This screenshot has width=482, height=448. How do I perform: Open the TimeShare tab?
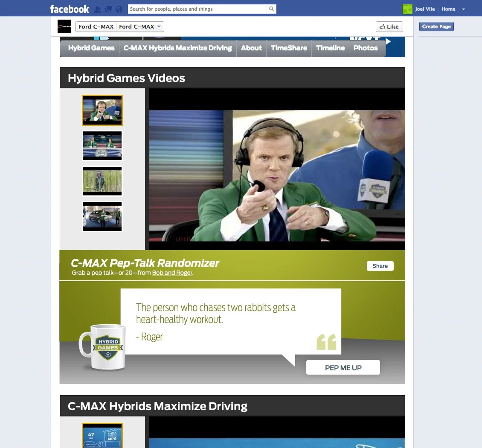(x=289, y=48)
